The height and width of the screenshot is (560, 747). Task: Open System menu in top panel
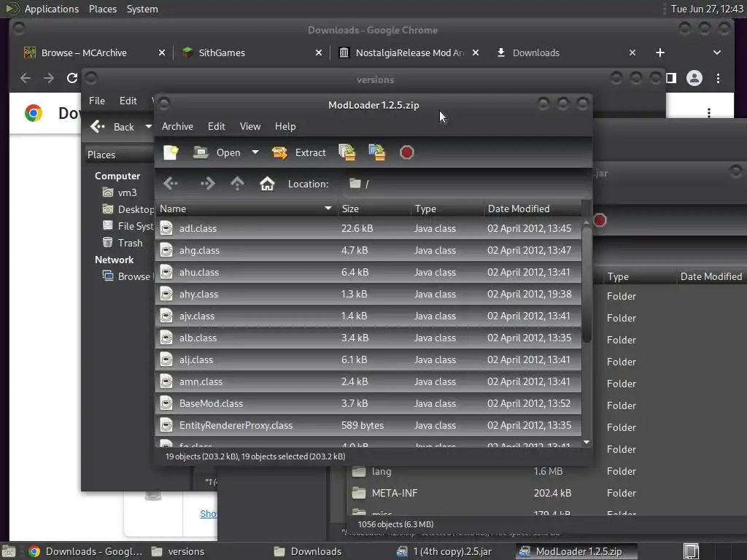click(142, 9)
